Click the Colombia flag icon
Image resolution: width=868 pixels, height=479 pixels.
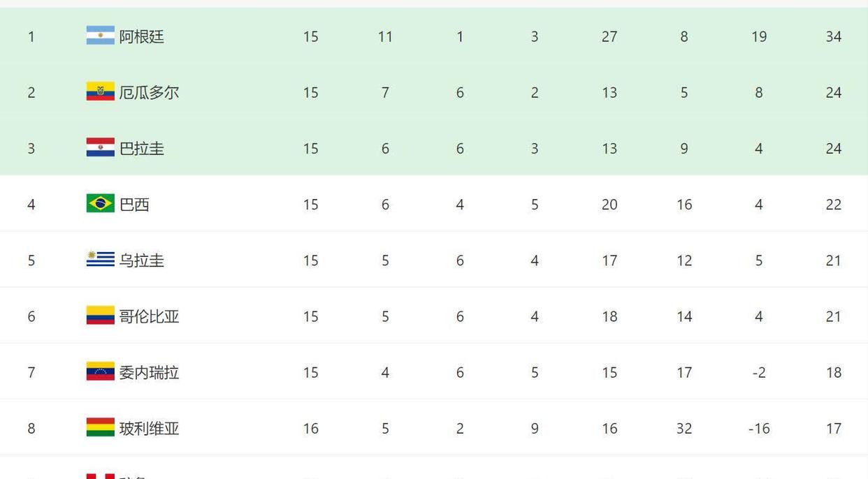101,315
